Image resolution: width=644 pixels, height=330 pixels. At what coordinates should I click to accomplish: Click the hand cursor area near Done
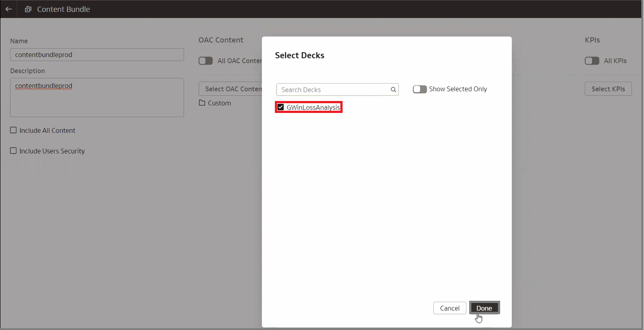478,318
